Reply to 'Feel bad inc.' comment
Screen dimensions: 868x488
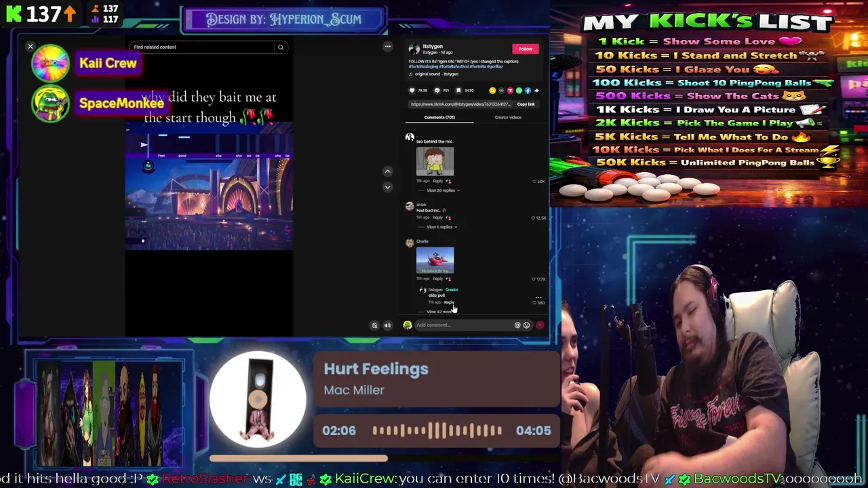click(x=437, y=218)
